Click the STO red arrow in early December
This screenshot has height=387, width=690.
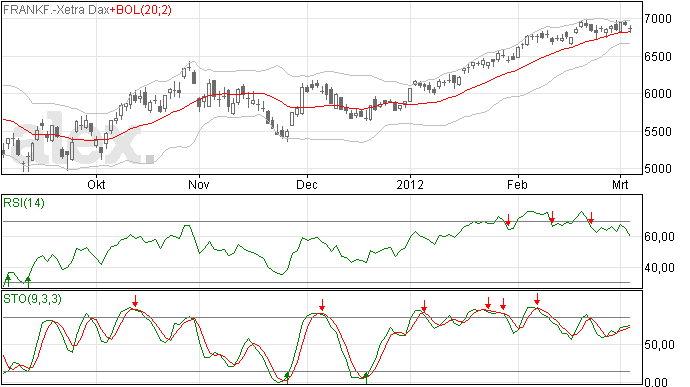(322, 305)
